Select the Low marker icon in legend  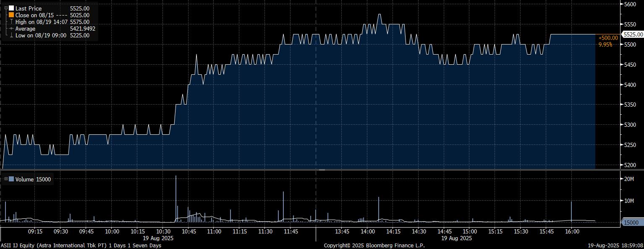tap(11, 36)
